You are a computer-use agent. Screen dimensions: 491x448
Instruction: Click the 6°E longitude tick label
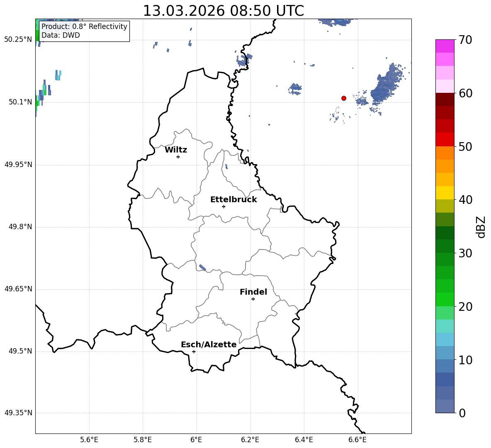(x=196, y=439)
